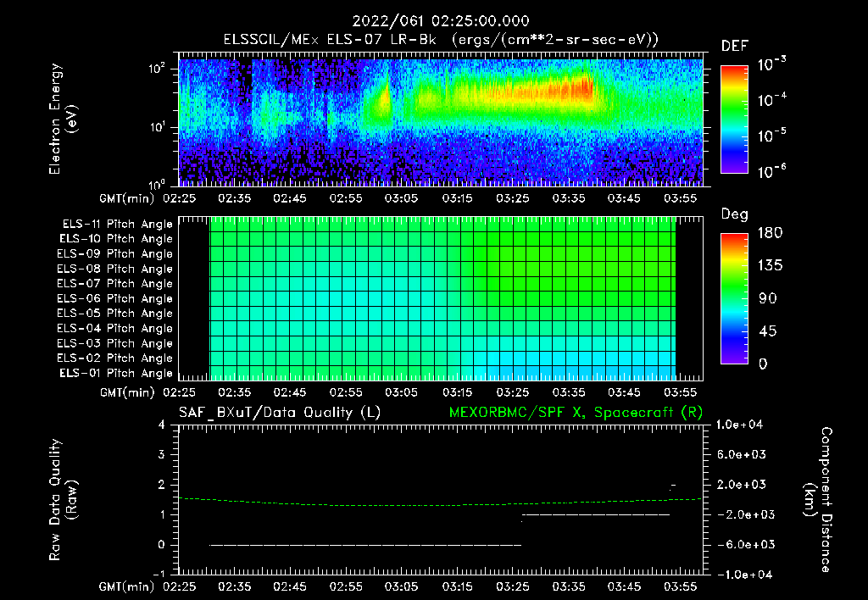Click the '90' tick on Deg color bar
Screen dimensions: 868x600
point(768,299)
